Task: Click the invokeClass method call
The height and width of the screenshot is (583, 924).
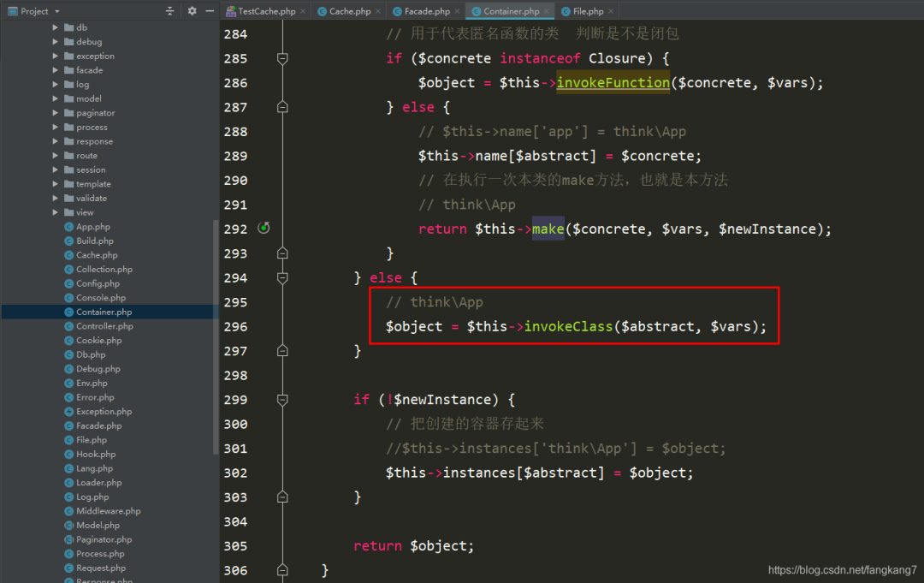Action: click(568, 326)
